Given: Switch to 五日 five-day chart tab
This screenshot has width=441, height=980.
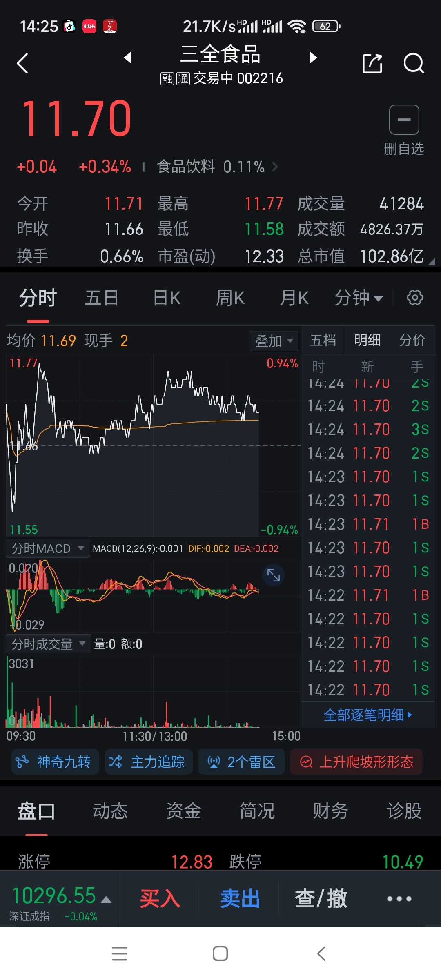Looking at the screenshot, I should coord(102,298).
